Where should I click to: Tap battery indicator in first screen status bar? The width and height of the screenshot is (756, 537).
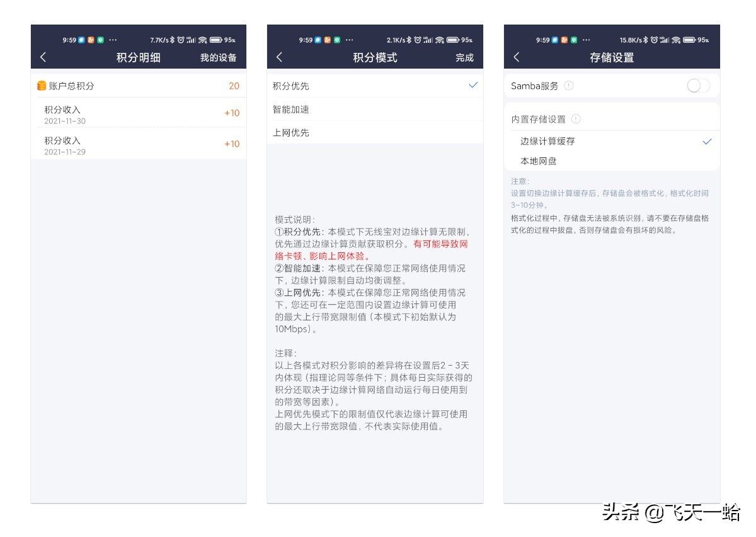[x=216, y=40]
